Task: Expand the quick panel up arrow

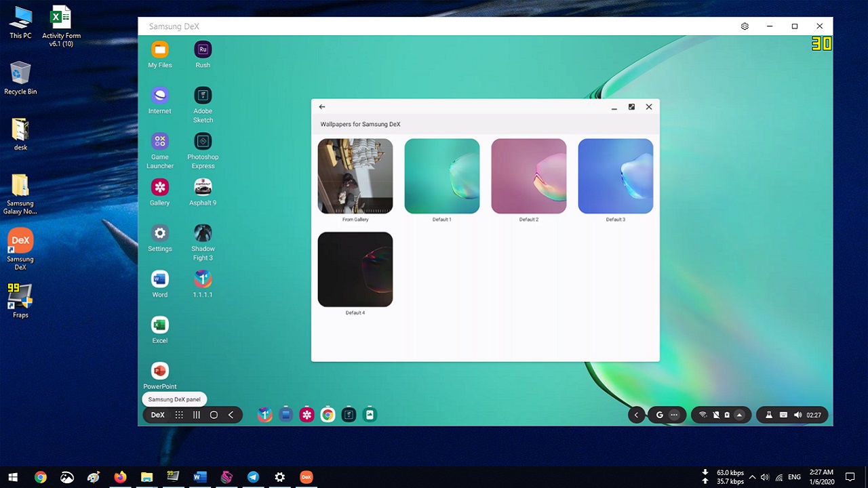Action: coord(740,415)
